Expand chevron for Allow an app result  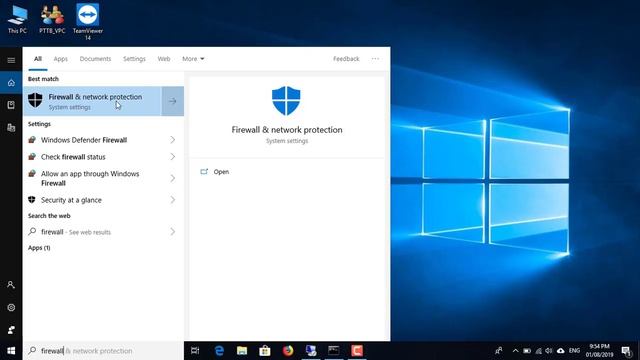(173, 178)
